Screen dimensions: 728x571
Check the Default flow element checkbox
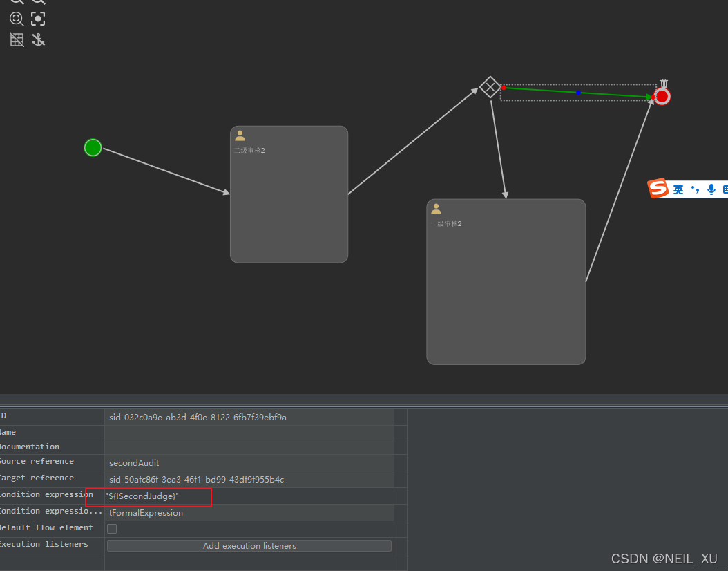coord(112,529)
